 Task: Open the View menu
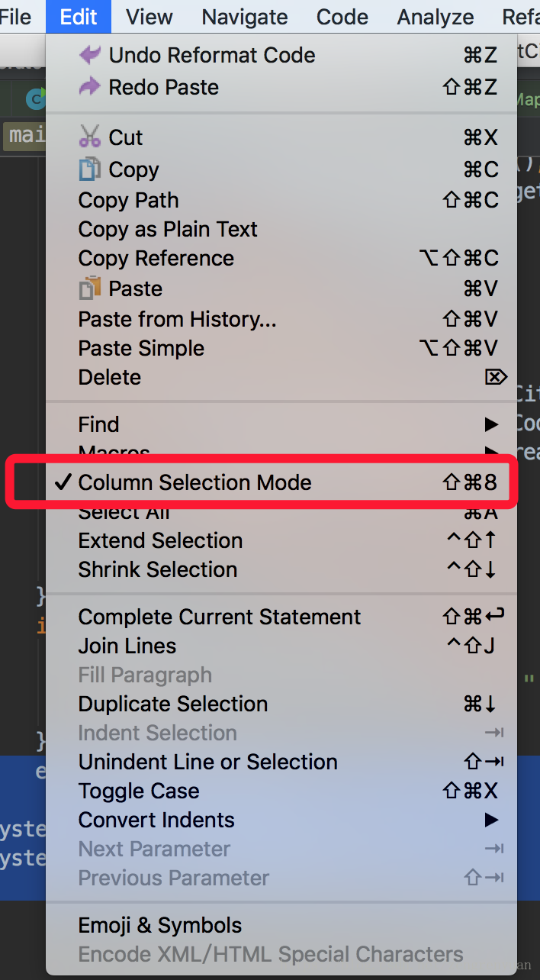pos(149,17)
